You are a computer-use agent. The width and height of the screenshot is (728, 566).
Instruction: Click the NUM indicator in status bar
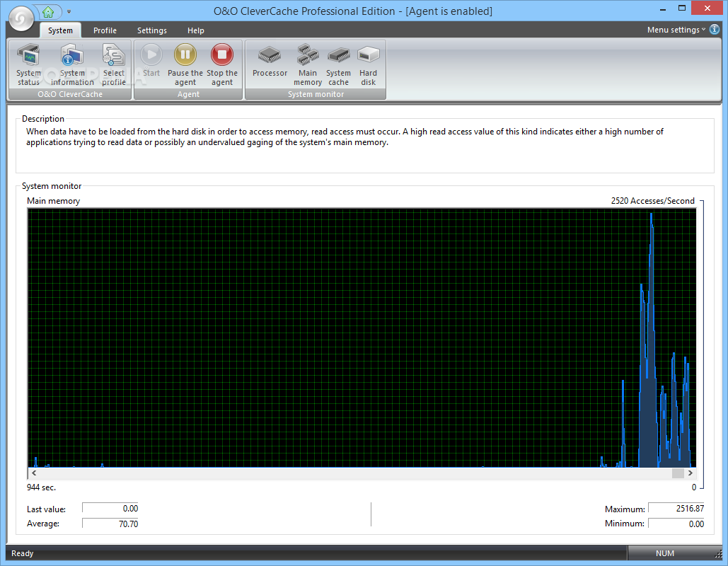[x=665, y=553]
